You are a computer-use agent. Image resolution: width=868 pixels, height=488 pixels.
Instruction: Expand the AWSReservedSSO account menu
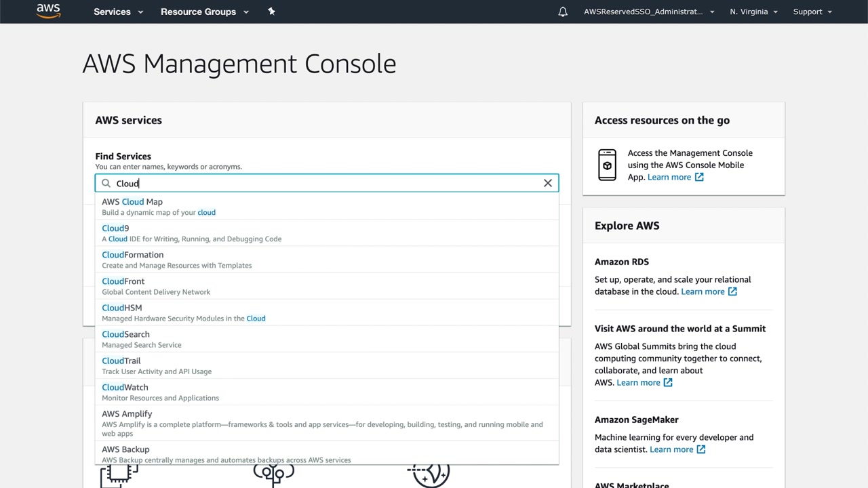click(x=649, y=12)
